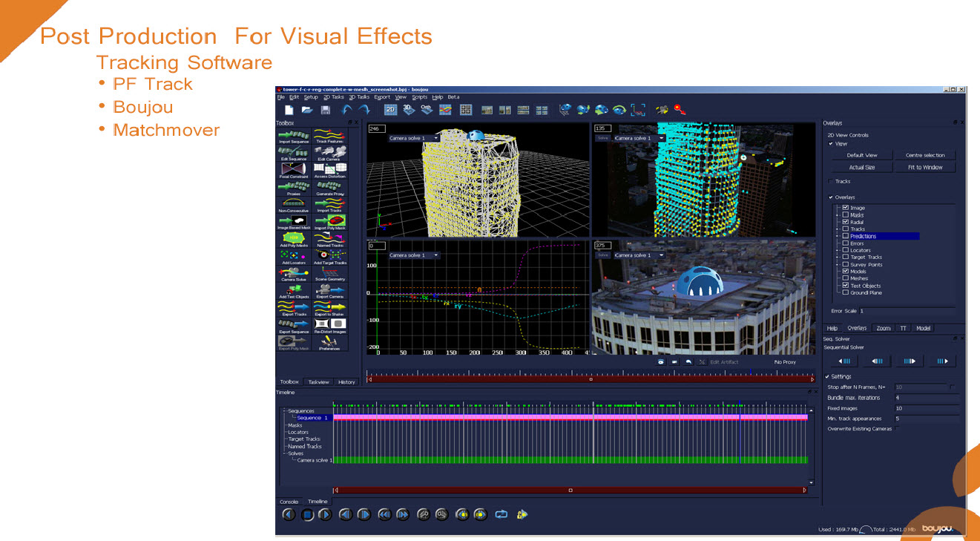The height and width of the screenshot is (541, 980).
Task: Switch to the Taskview tab
Action: pyautogui.click(x=319, y=382)
